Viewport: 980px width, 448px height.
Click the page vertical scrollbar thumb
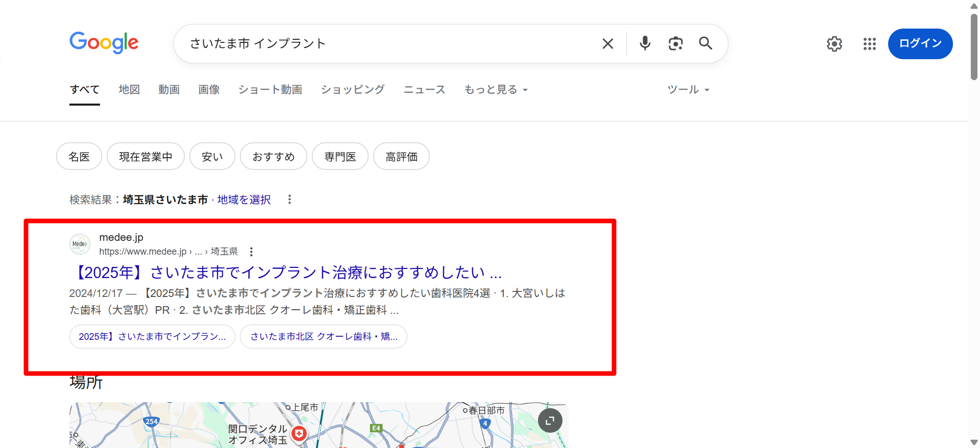[x=974, y=47]
